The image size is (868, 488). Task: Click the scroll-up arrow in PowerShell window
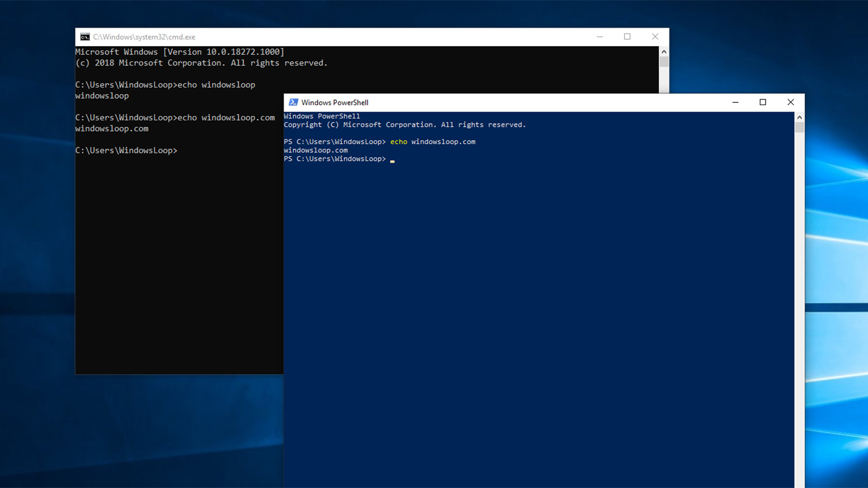pyautogui.click(x=799, y=116)
